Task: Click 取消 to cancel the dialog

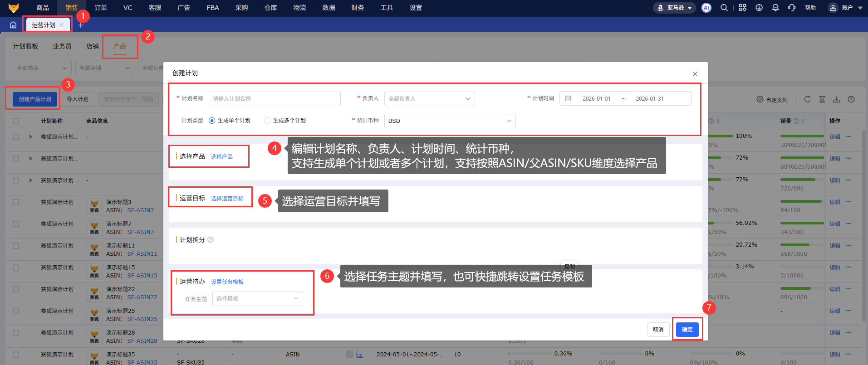Action: 658,330
